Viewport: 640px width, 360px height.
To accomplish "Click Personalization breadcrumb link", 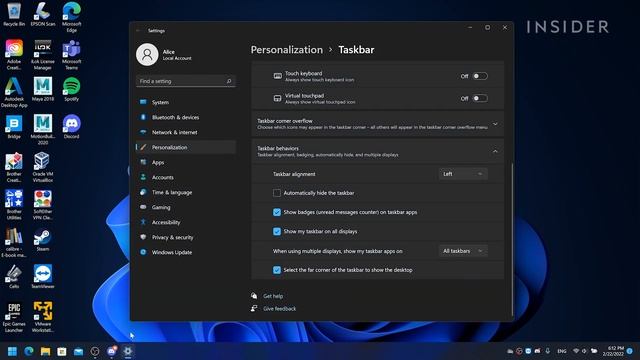I will (287, 50).
